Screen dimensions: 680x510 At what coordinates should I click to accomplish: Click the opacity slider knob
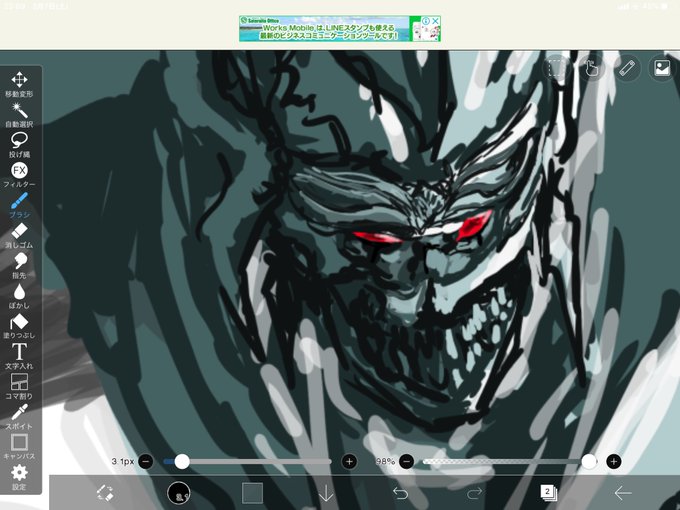click(x=589, y=461)
